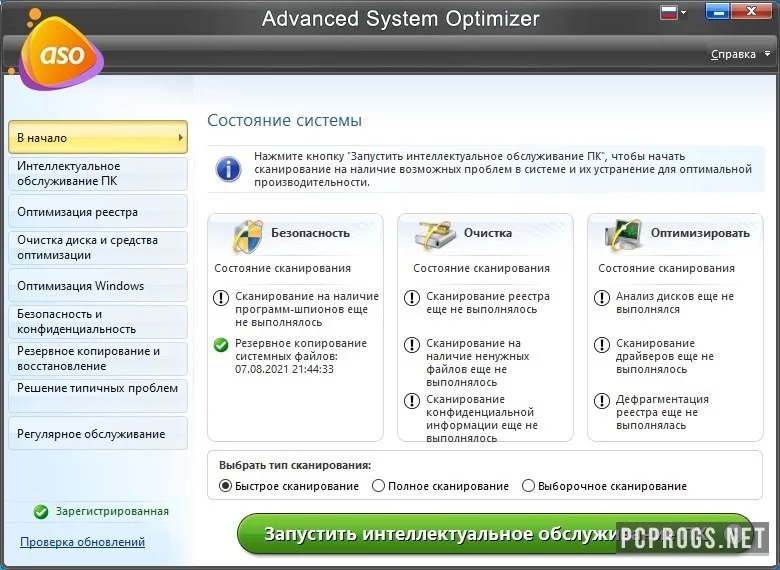Click warning icon beside конфиденциальной информации scan
780x570 pixels.
coord(412,401)
